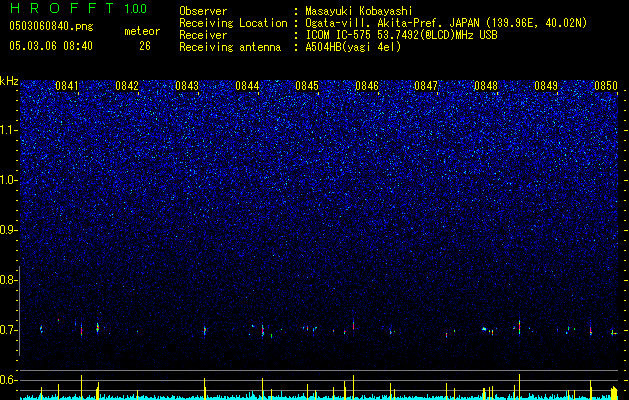
Task: Click the 0848 time marker
Action: click(486, 86)
